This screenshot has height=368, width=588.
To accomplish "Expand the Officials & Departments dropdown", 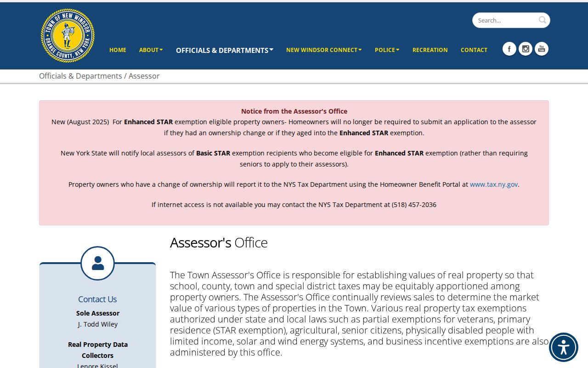I will tap(225, 50).
